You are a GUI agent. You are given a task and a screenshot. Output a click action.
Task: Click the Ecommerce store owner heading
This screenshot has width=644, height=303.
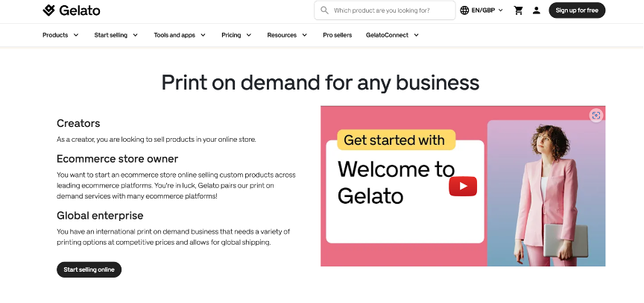pos(117,159)
